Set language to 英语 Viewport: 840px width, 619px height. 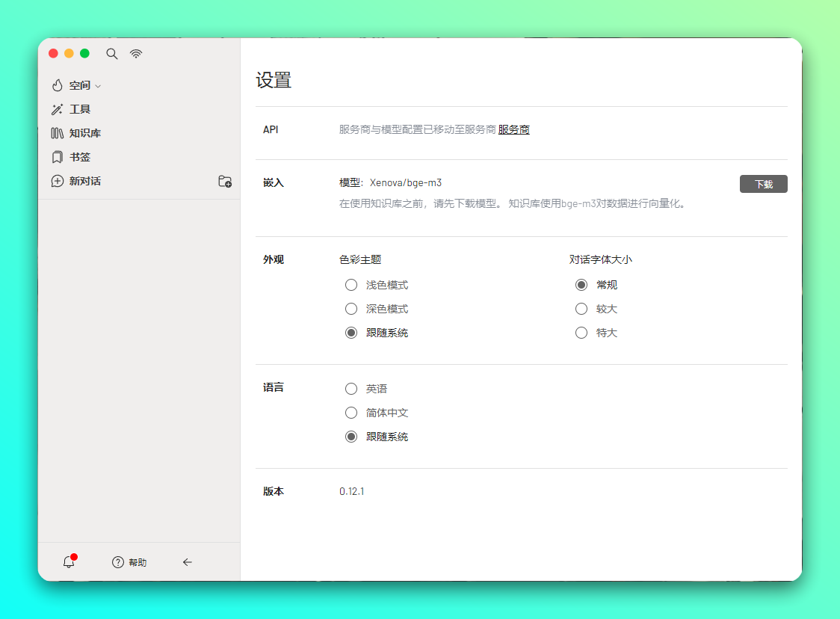(351, 389)
